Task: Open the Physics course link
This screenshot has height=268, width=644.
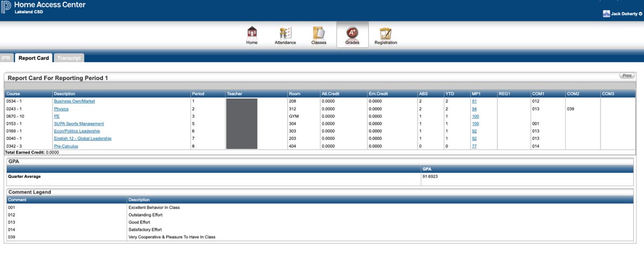Action: pyautogui.click(x=61, y=108)
